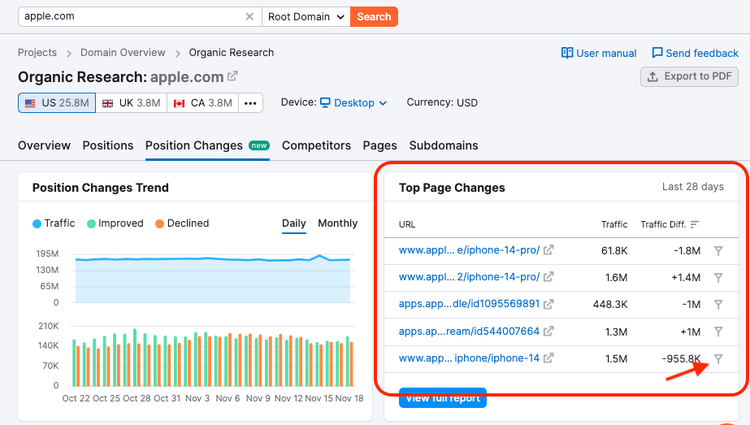Open the User manual link
Image resolution: width=750 pixels, height=425 pixels.
(x=599, y=53)
